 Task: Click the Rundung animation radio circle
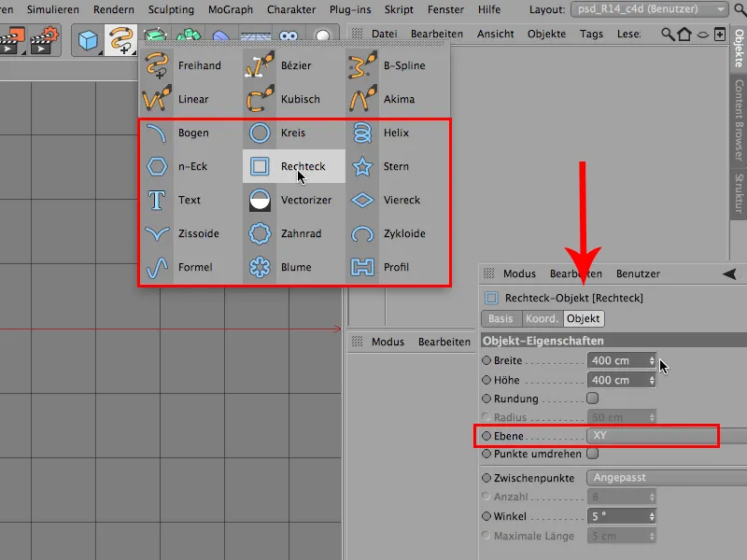pos(486,399)
